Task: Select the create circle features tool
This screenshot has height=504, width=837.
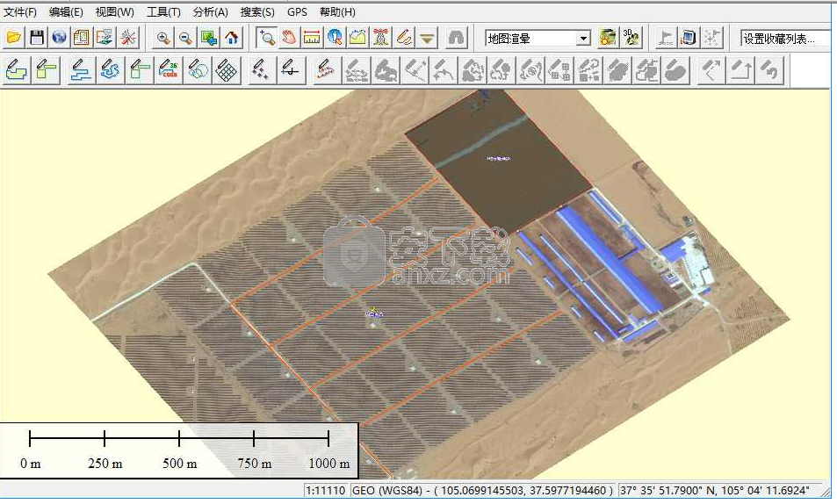Action: tap(198, 70)
